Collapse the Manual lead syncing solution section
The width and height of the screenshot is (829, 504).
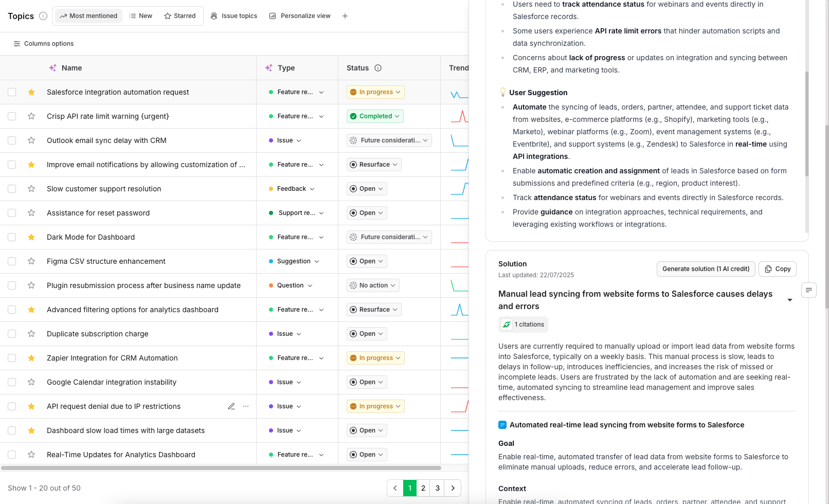click(x=790, y=300)
